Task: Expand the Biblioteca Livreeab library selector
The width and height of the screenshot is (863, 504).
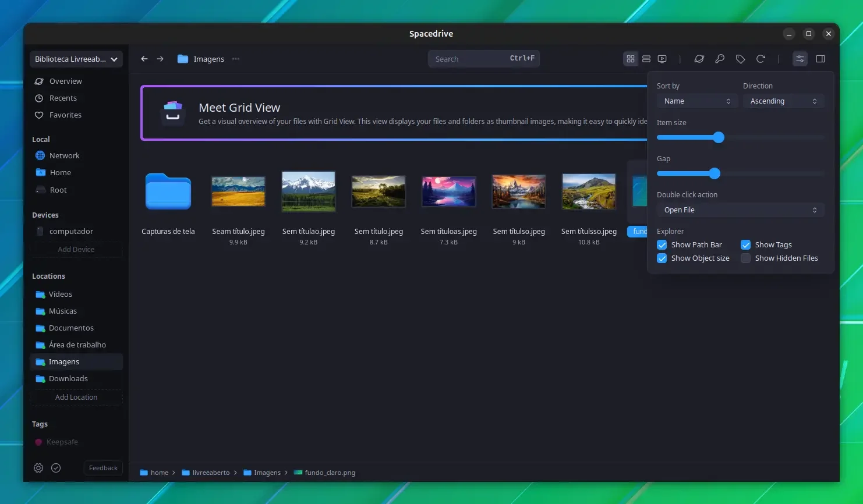Action: (x=76, y=59)
